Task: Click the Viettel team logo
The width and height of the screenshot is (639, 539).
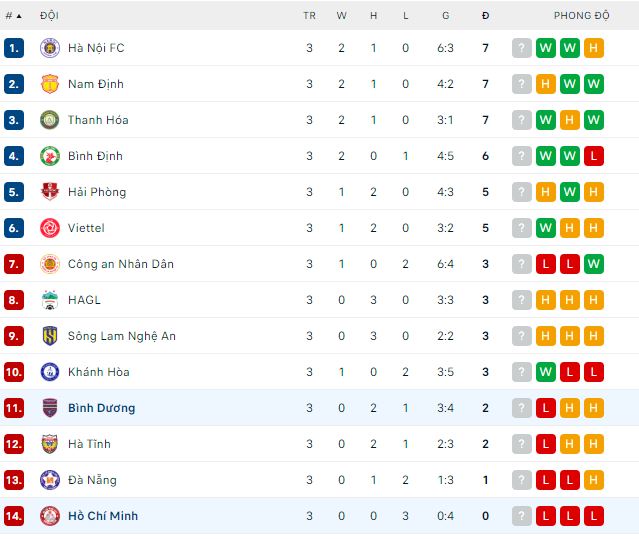Action: click(49, 228)
